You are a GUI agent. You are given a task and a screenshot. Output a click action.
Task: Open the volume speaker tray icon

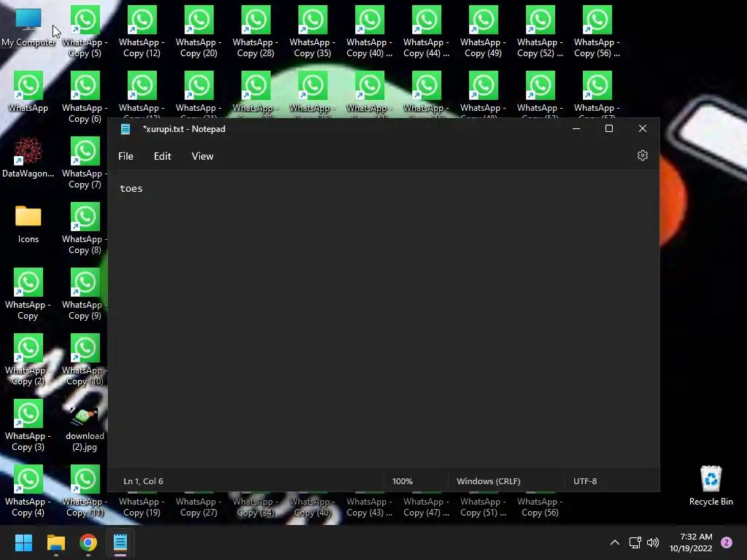[x=653, y=542]
